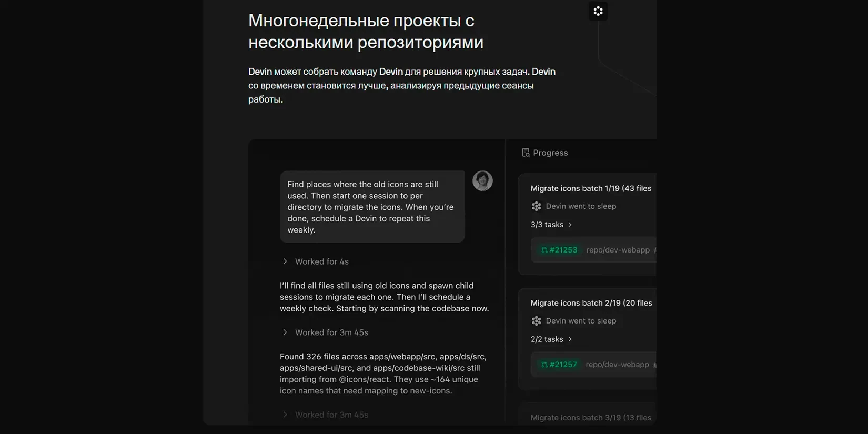Click "Devin went to sleep" in the batch 1/19 card

(x=581, y=206)
